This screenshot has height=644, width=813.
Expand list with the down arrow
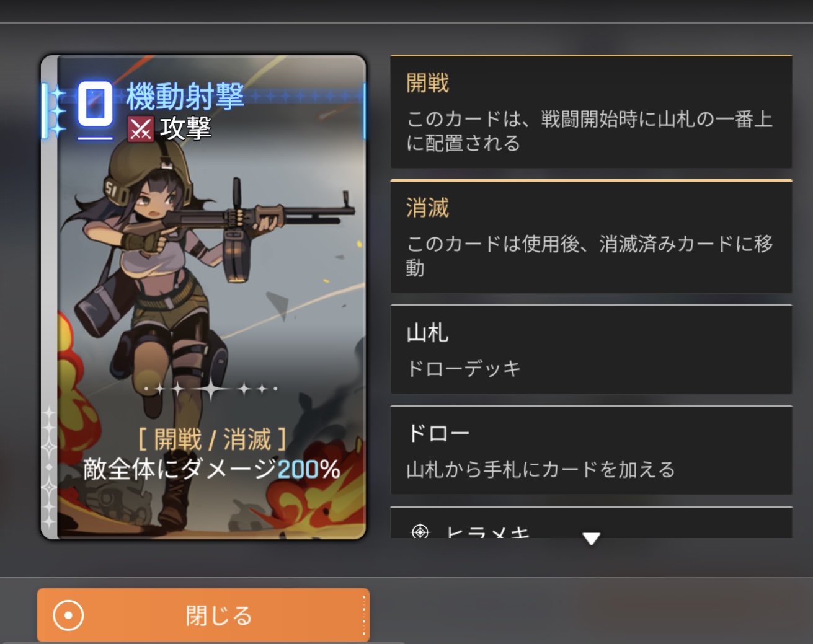pos(592,538)
